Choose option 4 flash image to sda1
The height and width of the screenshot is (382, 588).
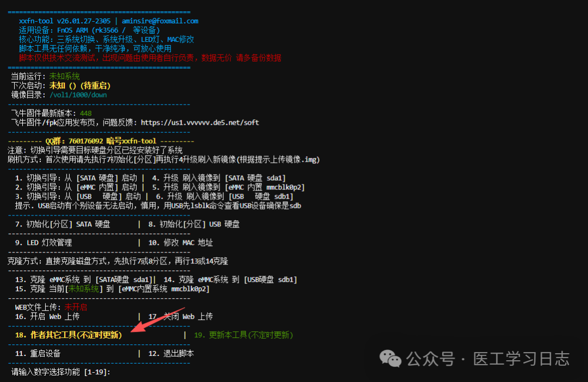pos(219,178)
